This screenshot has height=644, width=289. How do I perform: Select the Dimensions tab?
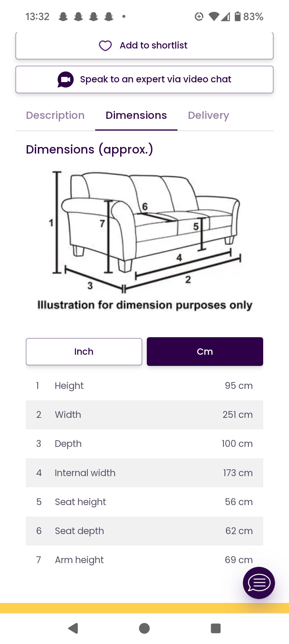coord(136,115)
